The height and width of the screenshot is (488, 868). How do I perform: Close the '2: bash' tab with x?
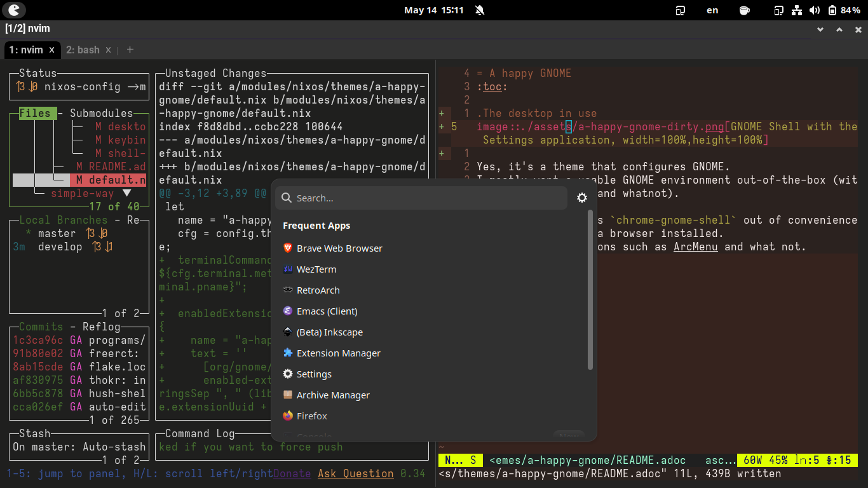point(108,50)
